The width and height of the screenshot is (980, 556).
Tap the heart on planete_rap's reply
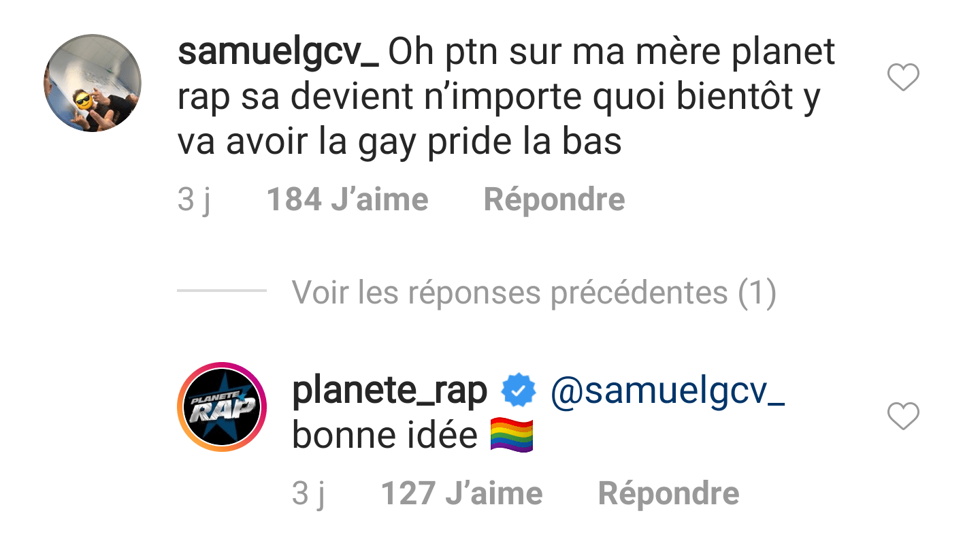coord(903,416)
